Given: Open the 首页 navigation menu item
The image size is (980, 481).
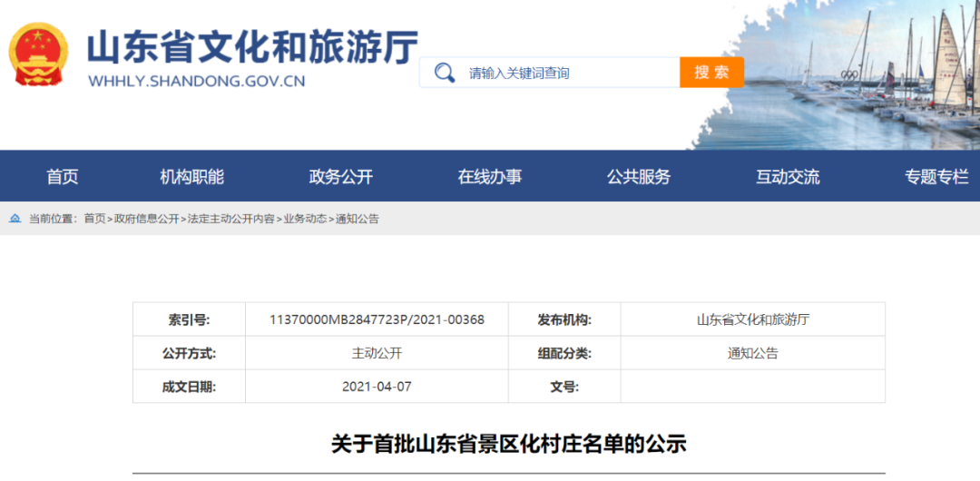Looking at the screenshot, I should pyautogui.click(x=63, y=177).
